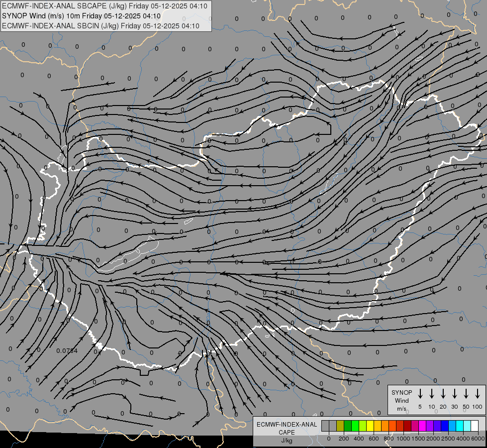Click the ECMWF-INDEX-ANAL CAPE legend heading
487x448 pixels.
point(287,429)
